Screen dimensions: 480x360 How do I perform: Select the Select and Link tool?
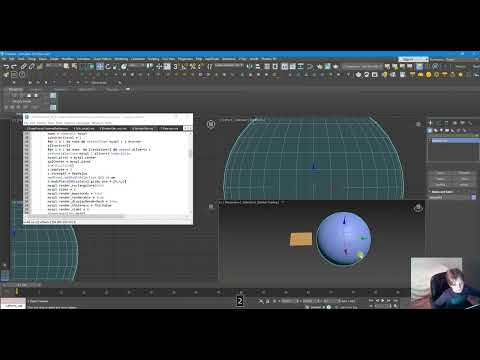[x=23, y=66]
